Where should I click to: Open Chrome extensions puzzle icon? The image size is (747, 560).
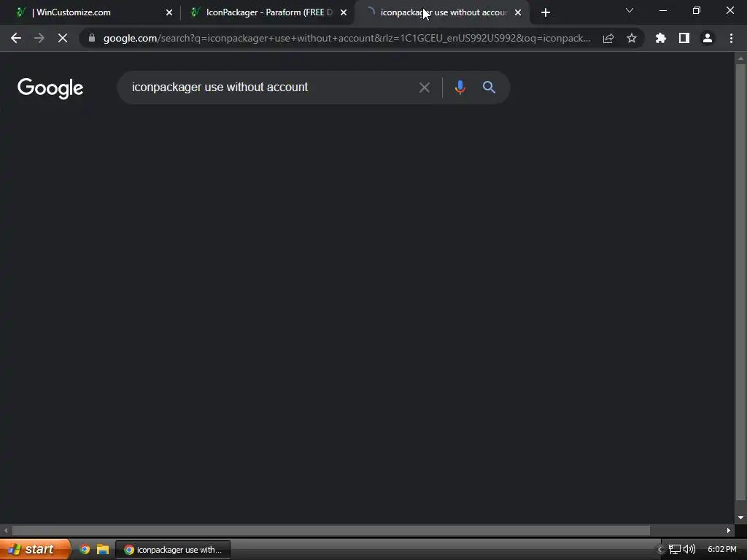tap(661, 38)
